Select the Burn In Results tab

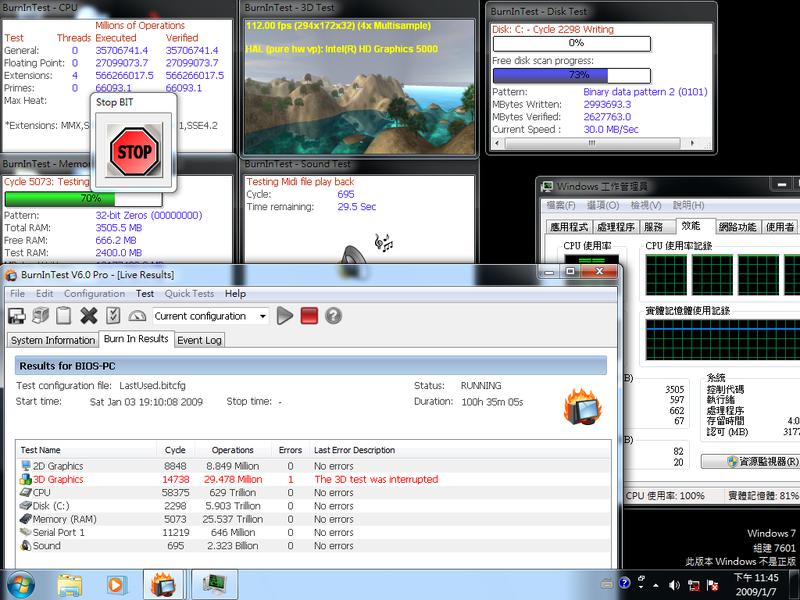click(x=136, y=339)
